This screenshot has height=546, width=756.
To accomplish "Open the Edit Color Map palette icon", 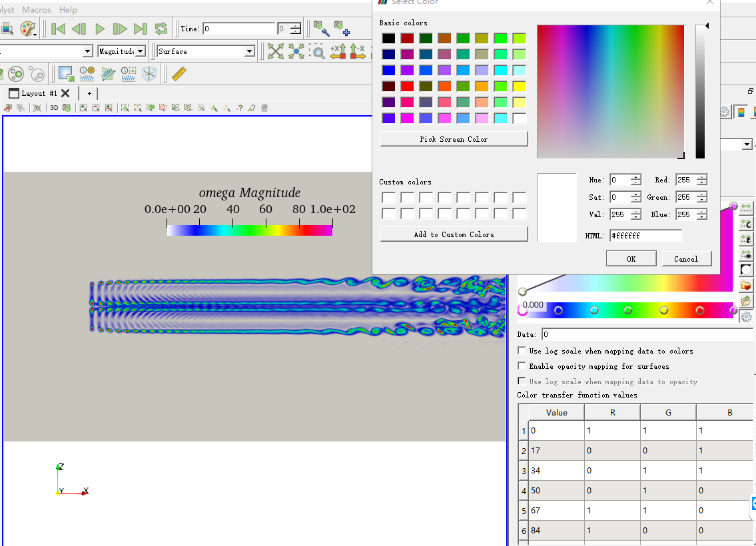I will point(29,29).
